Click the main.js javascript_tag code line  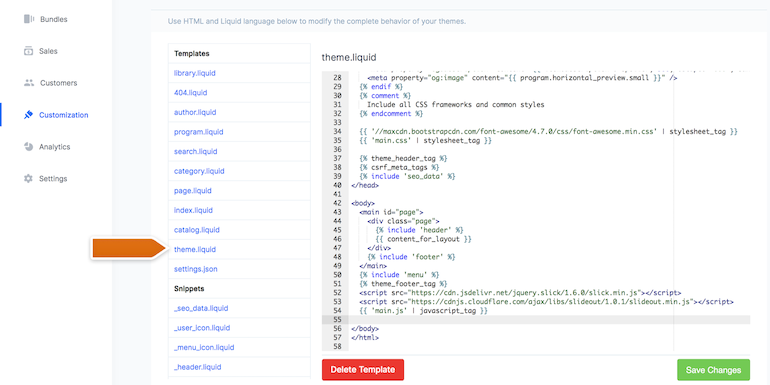[x=424, y=311]
